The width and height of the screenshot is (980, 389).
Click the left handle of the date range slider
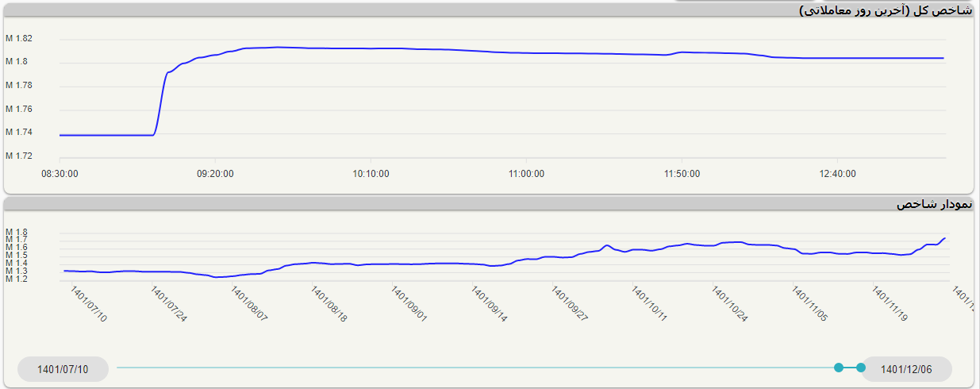(x=839, y=368)
